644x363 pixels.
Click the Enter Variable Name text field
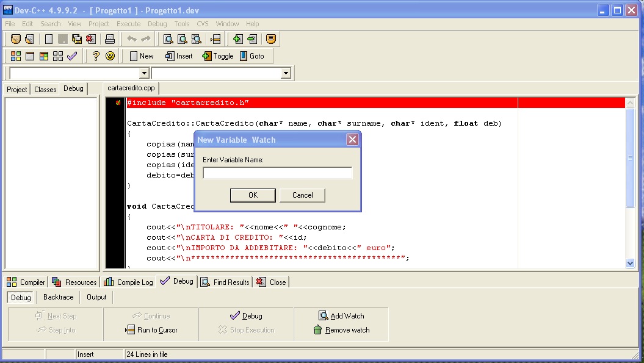pos(278,173)
